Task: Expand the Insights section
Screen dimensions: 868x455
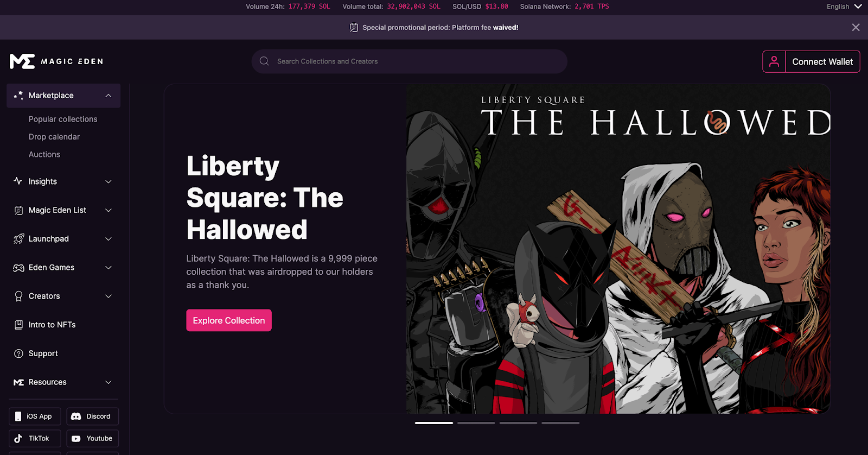Action: (x=63, y=181)
